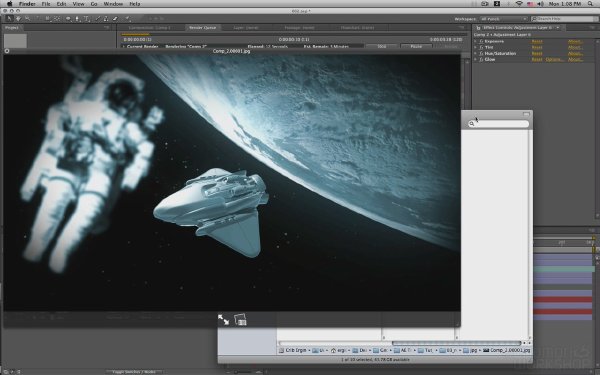Expand the Tint effect properties
Image resolution: width=600 pixels, height=375 pixels.
pos(475,47)
